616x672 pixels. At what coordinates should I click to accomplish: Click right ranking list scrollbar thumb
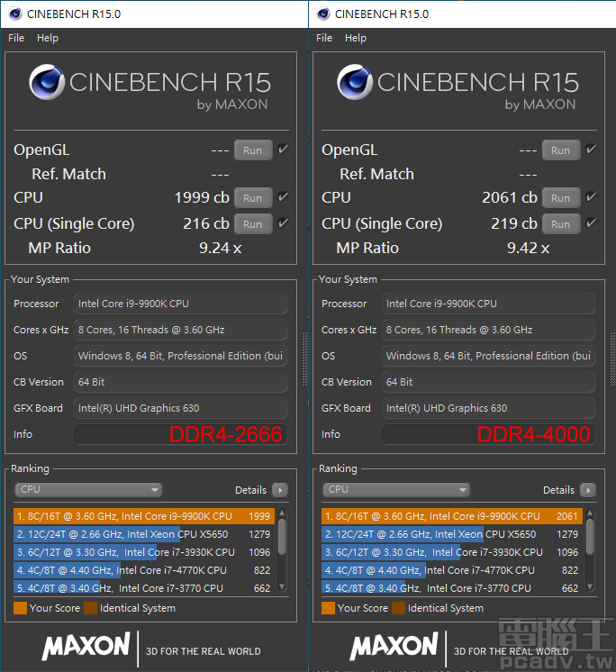[590, 537]
